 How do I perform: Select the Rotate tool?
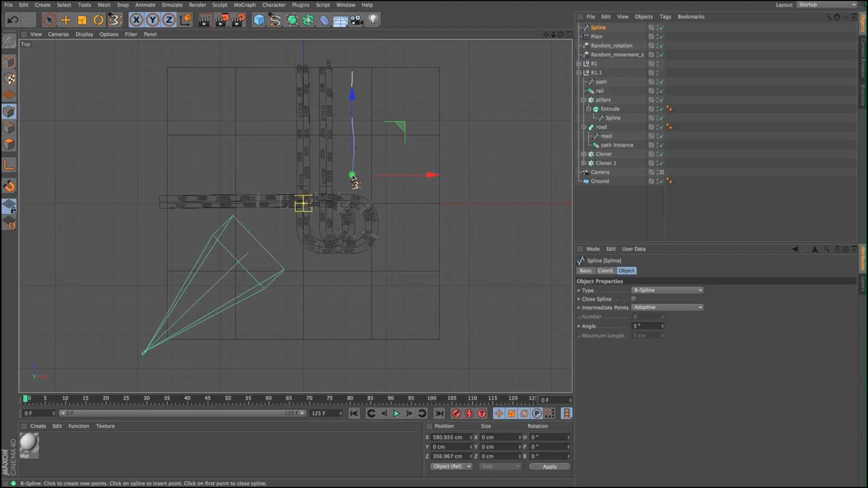[98, 20]
